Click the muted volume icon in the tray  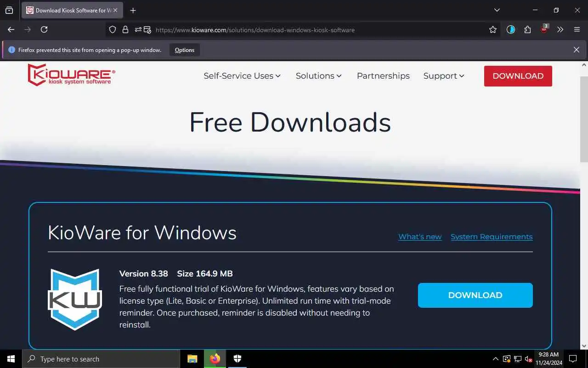click(529, 359)
